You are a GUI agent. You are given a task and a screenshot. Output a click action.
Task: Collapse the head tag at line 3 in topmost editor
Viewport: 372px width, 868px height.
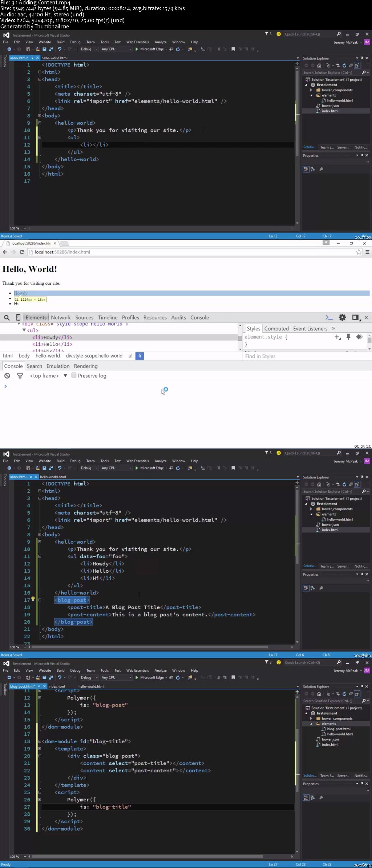coord(40,79)
